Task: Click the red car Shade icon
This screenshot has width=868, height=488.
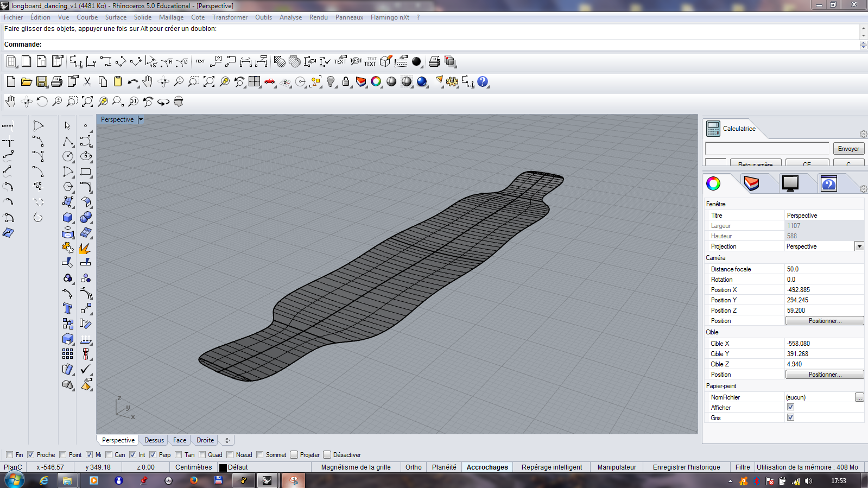Action: pyautogui.click(x=270, y=82)
